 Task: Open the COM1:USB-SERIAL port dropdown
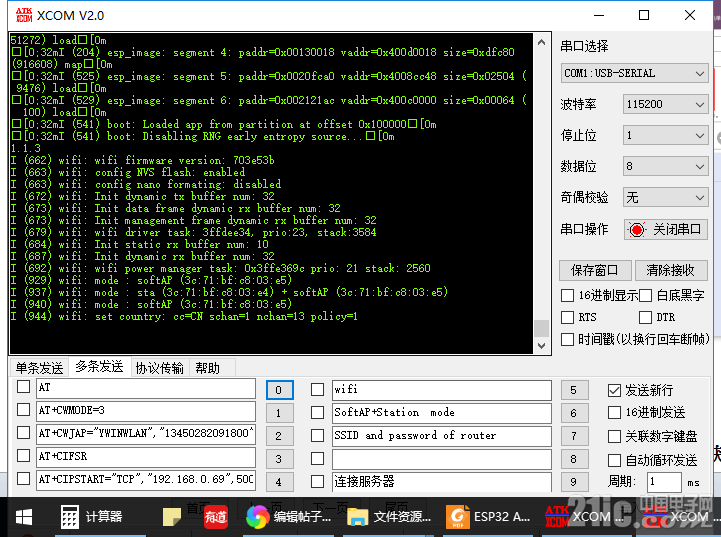pyautogui.click(x=634, y=73)
